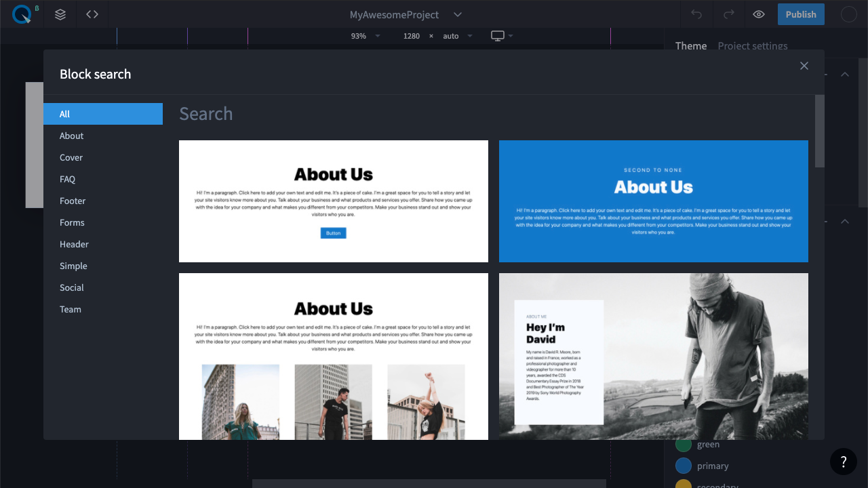Open the layers panel icon
868x488 pixels.
coord(60,14)
